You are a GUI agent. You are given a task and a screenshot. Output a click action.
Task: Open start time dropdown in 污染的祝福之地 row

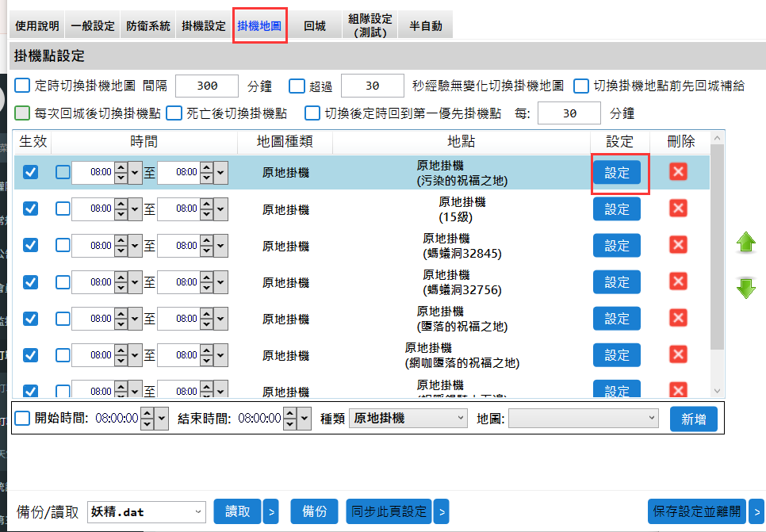135,173
